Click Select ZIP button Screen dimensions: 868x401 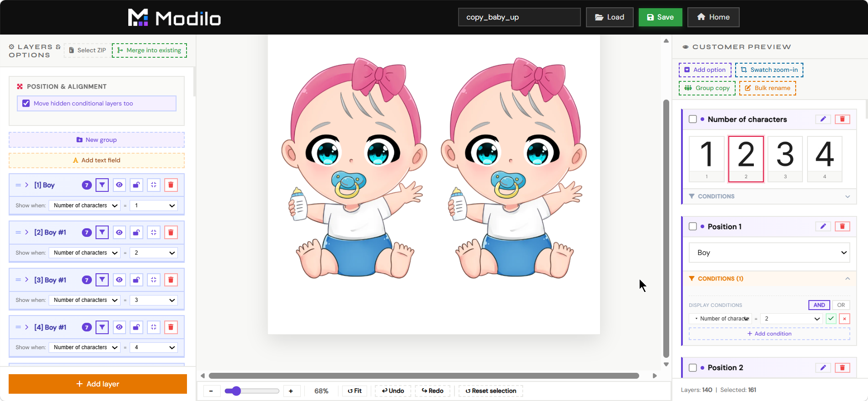tap(87, 50)
